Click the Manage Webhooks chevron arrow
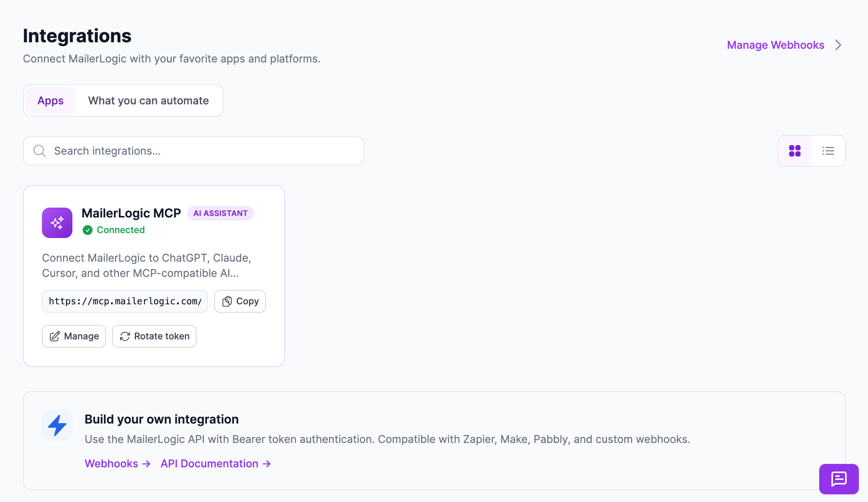Screen dimensions: 868x502 [838, 45]
